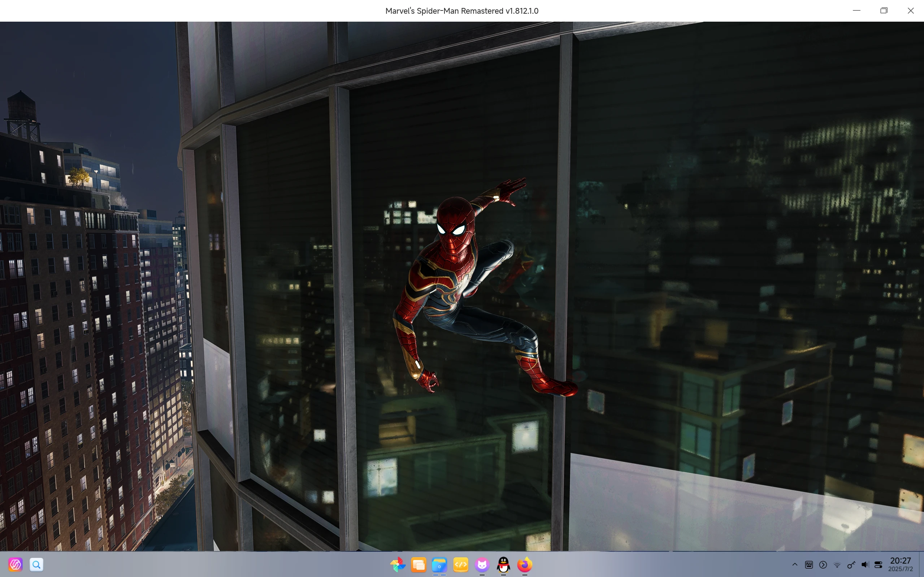Viewport: 924px width, 577px height.
Task: Open the search magnifier icon in taskbar
Action: (x=37, y=564)
